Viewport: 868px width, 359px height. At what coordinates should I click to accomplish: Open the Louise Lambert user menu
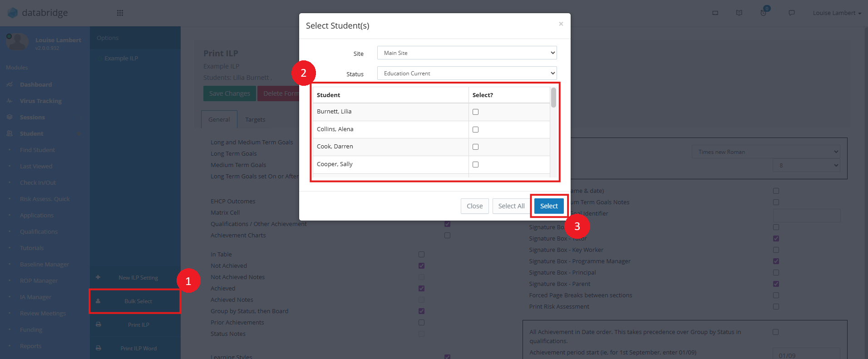point(837,13)
